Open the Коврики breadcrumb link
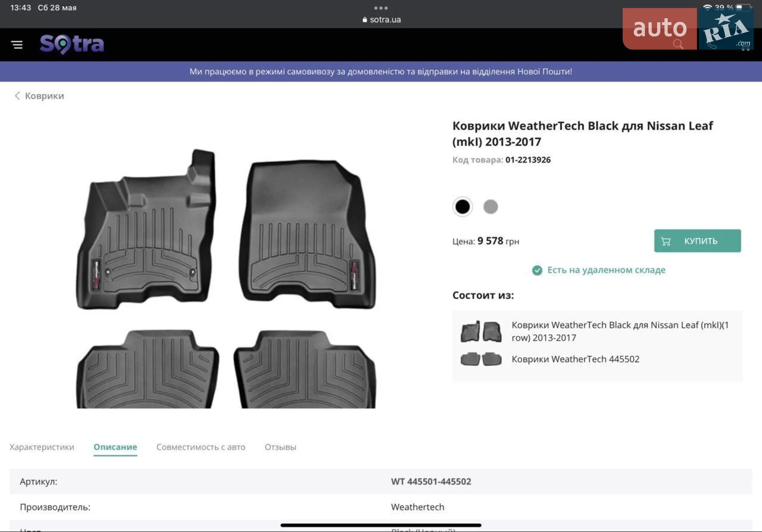This screenshot has width=762, height=532. tap(44, 96)
